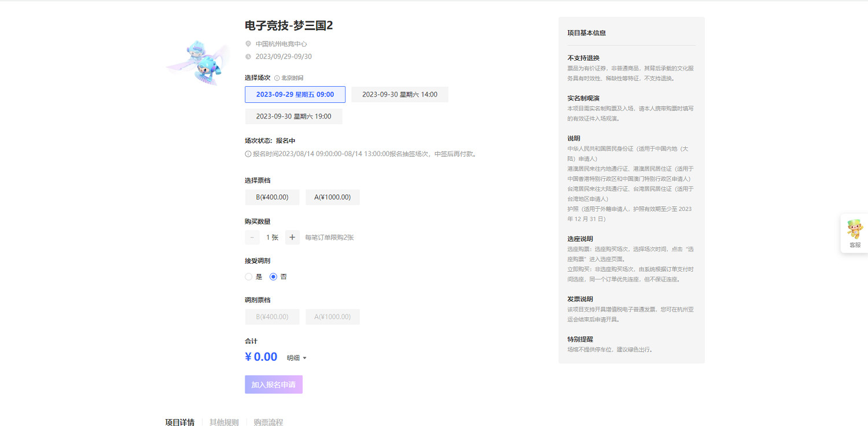Click the clock icon beside the event dates
Image resolution: width=868 pixels, height=426 pixels.
click(249, 56)
